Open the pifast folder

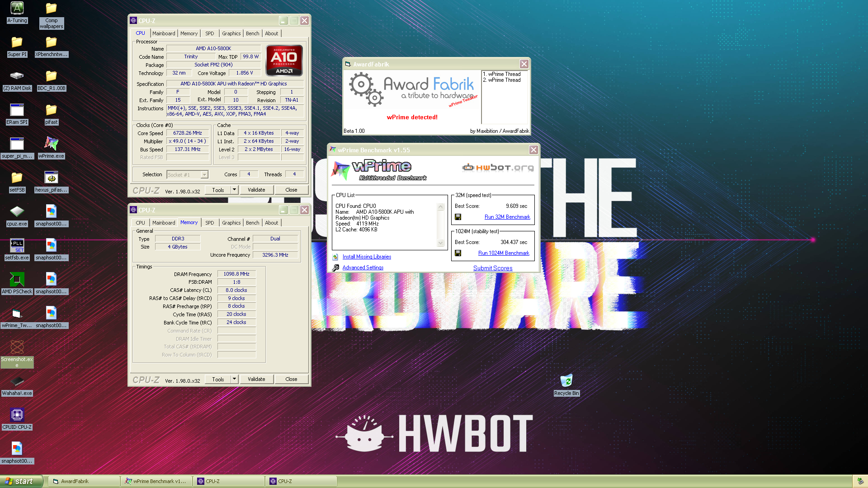(x=52, y=114)
